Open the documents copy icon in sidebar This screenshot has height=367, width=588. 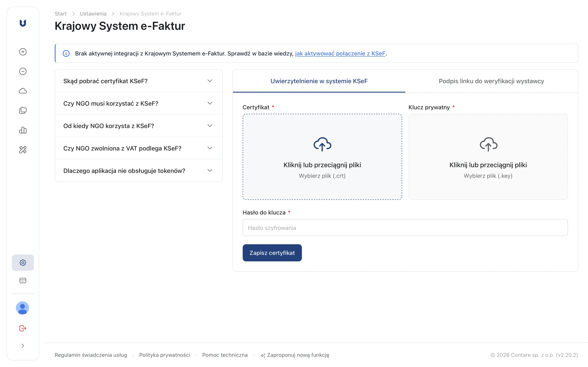(23, 110)
